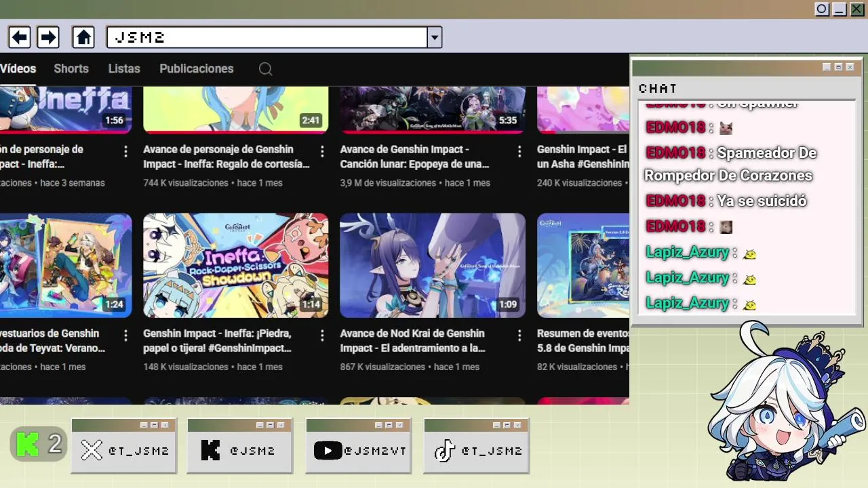Click the X logo on the @T_JSM2 card

click(x=92, y=450)
